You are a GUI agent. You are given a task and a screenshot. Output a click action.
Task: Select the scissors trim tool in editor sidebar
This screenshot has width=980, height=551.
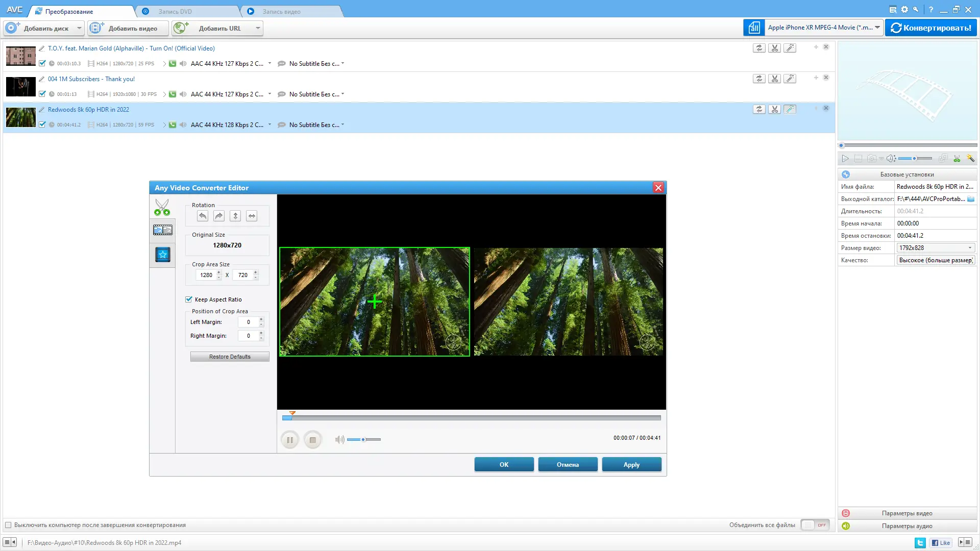[162, 207]
